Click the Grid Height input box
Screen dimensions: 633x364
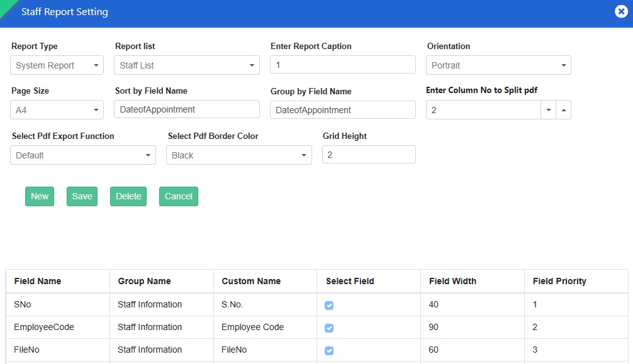click(369, 155)
